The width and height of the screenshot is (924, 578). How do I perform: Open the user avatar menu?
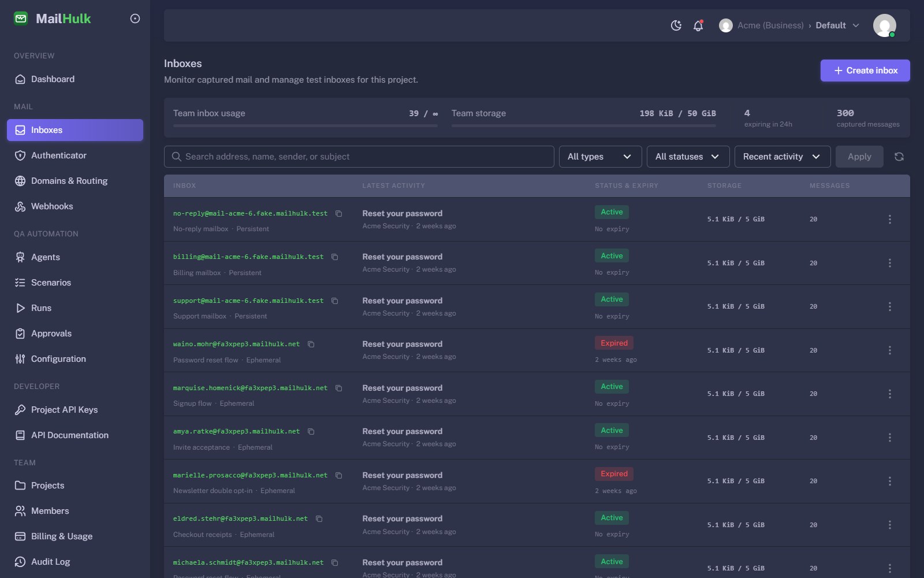tap(885, 25)
